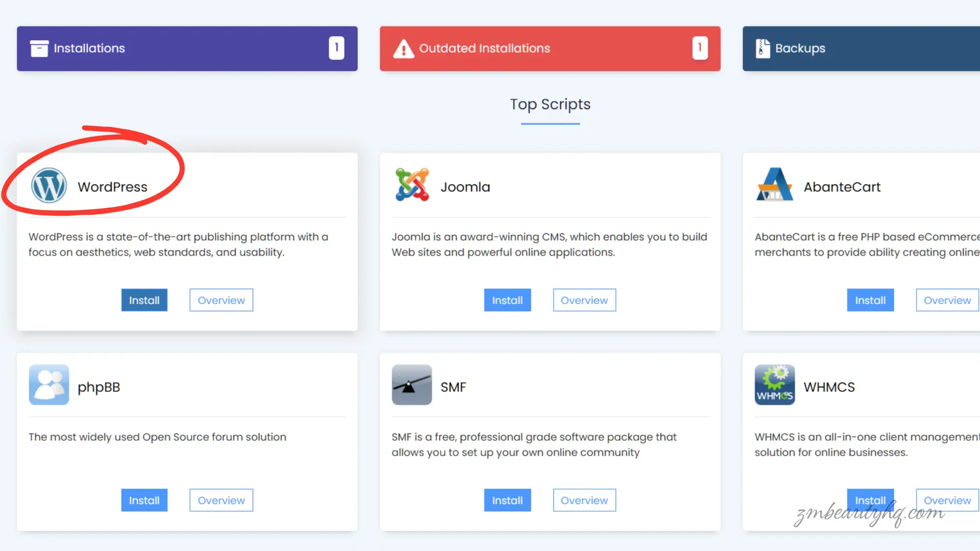
Task: Click the Installations count badge
Action: click(336, 48)
